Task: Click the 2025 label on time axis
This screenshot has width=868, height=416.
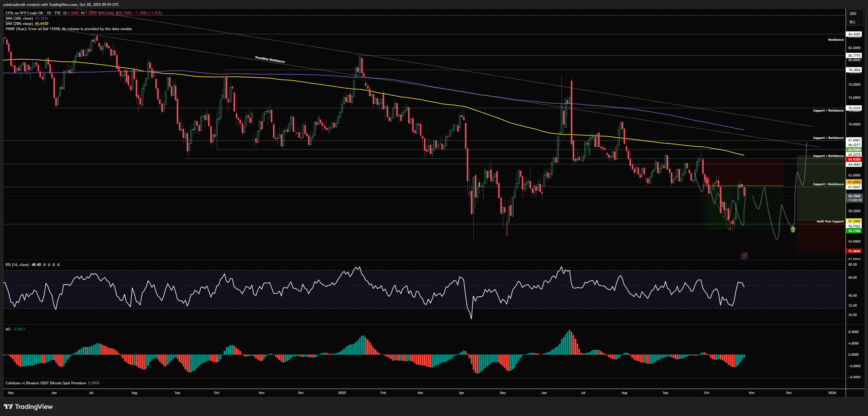Action: pos(342,393)
